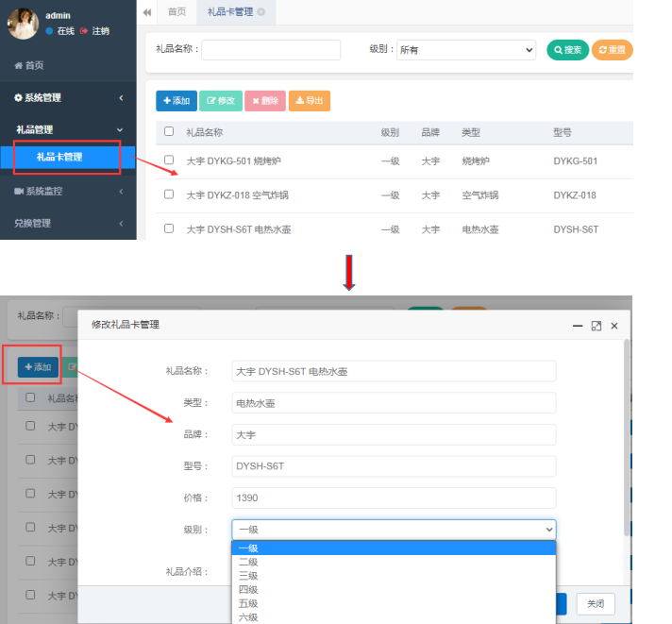Toggle header checkbox in the dimmed background table
672x624 pixels.
pyautogui.click(x=30, y=397)
